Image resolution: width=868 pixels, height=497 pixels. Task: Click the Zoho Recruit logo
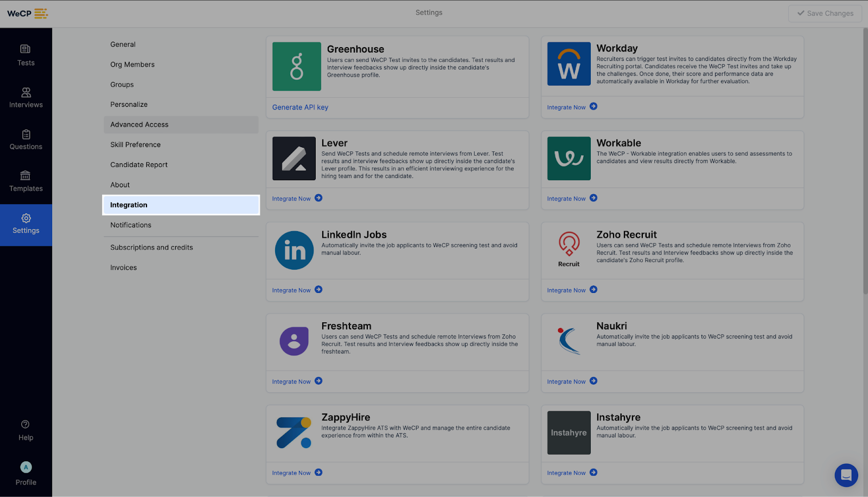tap(569, 250)
